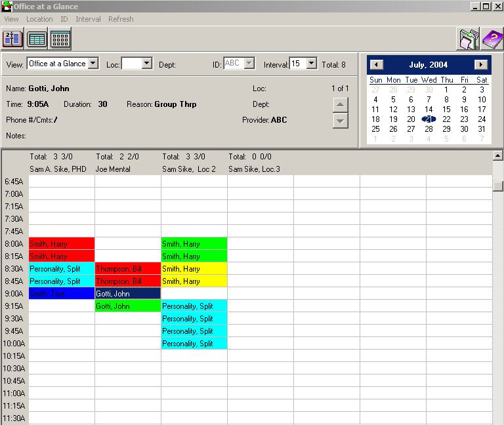
Task: Select the 9:00A highlighted Gotti, John appointment
Action: click(128, 294)
